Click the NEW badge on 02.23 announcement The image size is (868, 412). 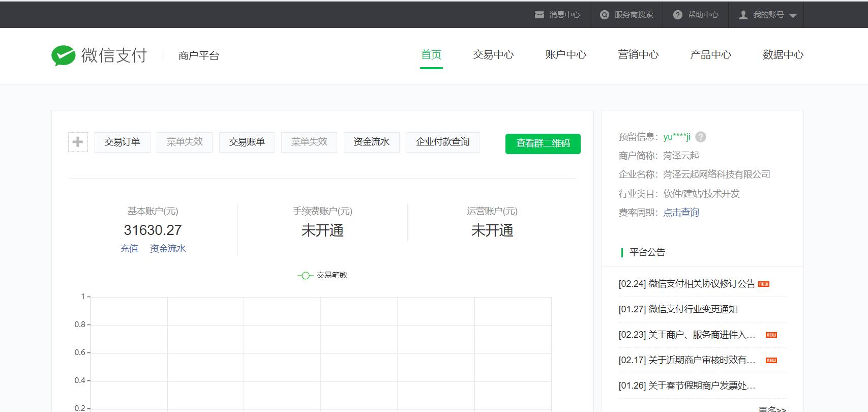(771, 335)
